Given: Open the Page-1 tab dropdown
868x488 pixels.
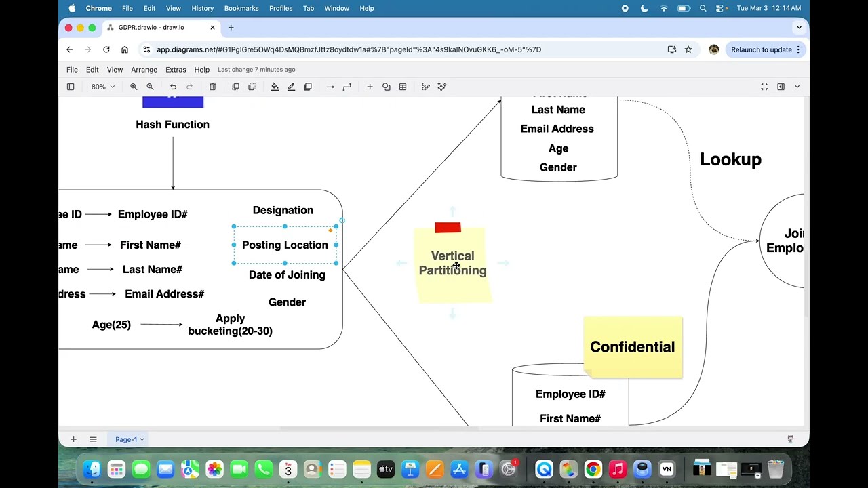Looking at the screenshot, I should 130,439.
